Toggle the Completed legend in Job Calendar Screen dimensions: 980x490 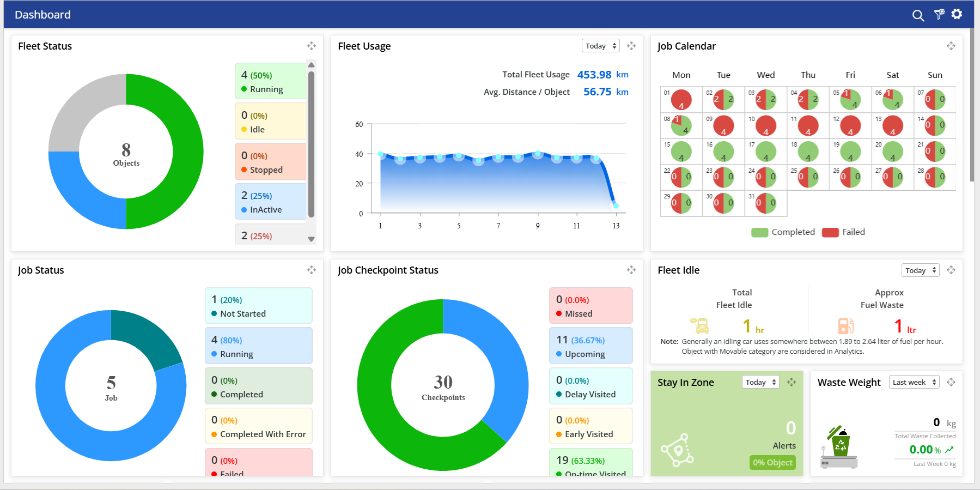pyautogui.click(x=783, y=232)
